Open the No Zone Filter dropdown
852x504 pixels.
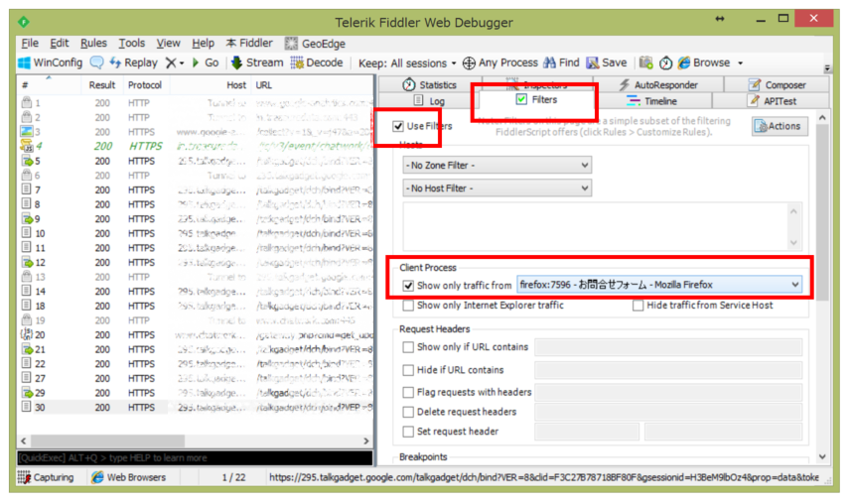(497, 165)
